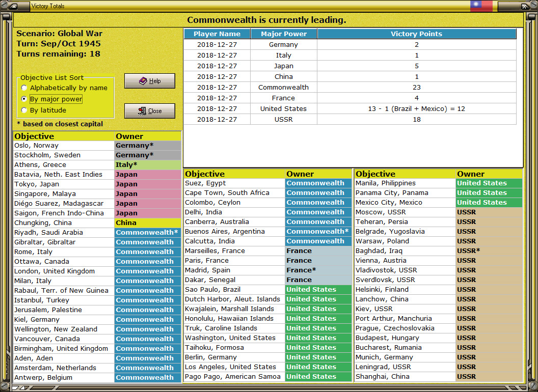Select Oslo, Norway objective
The width and height of the screenshot is (538, 392).
pyautogui.click(x=64, y=146)
